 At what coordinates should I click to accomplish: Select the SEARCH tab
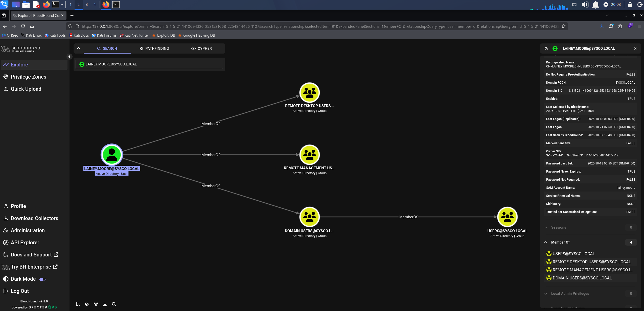pyautogui.click(x=107, y=49)
